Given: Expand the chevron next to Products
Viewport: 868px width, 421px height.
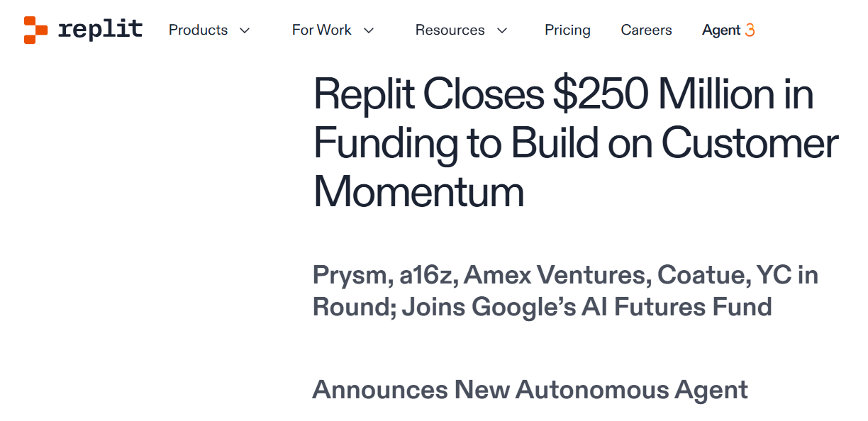Looking at the screenshot, I should (245, 30).
